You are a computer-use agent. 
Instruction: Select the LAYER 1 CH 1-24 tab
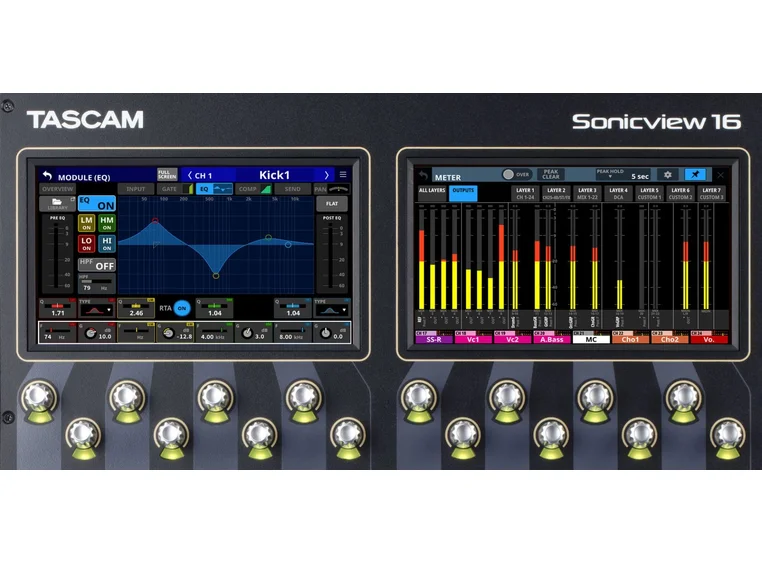525,193
